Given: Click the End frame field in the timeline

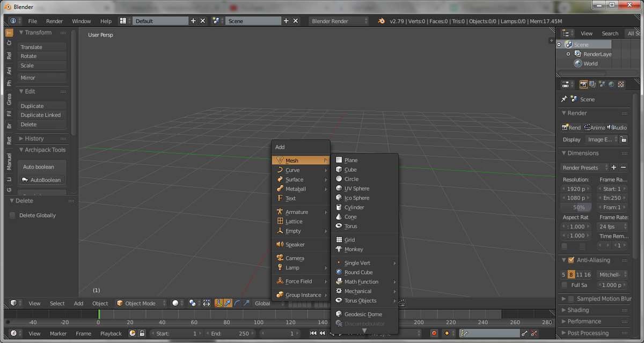Looking at the screenshot, I should (231, 333).
